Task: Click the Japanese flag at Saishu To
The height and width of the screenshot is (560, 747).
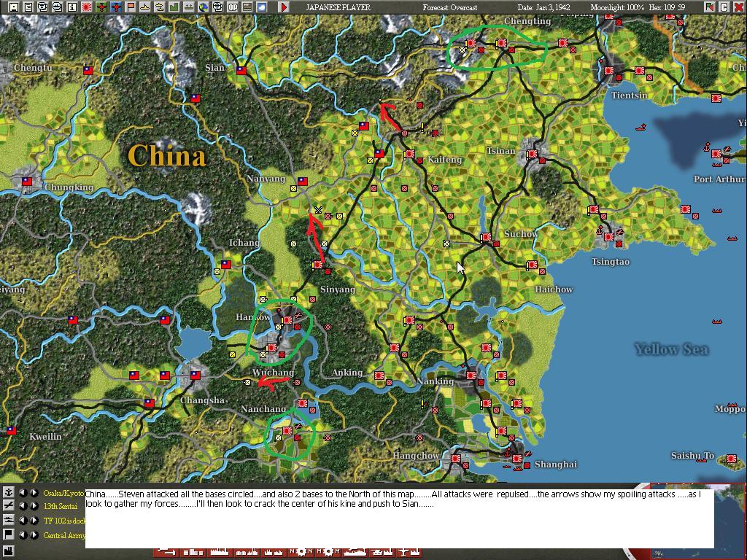Action: pos(731,459)
